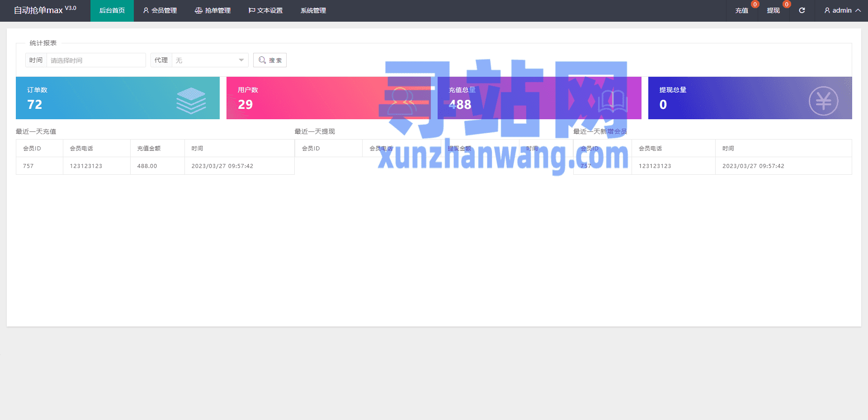Focus the 请选择时间 date input

pyautogui.click(x=96, y=60)
